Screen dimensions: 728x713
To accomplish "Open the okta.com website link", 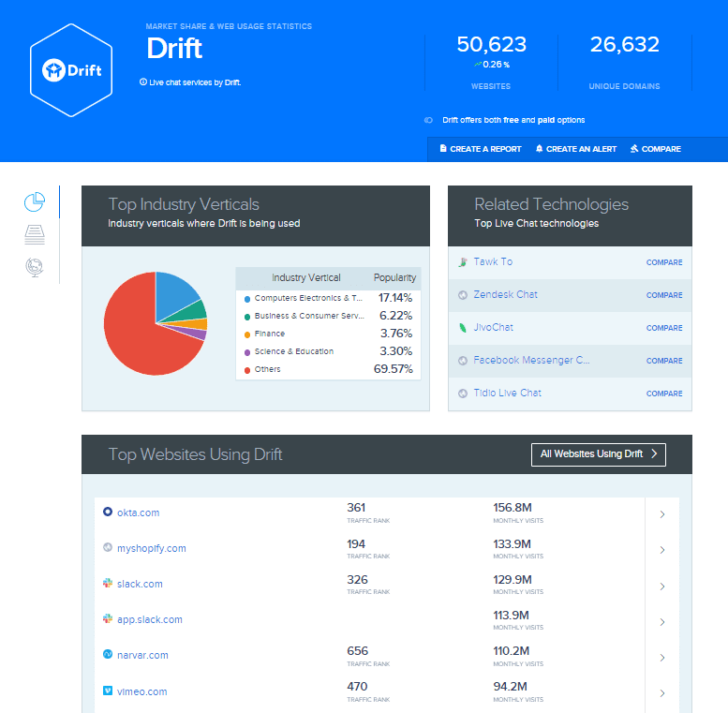I will pyautogui.click(x=139, y=512).
